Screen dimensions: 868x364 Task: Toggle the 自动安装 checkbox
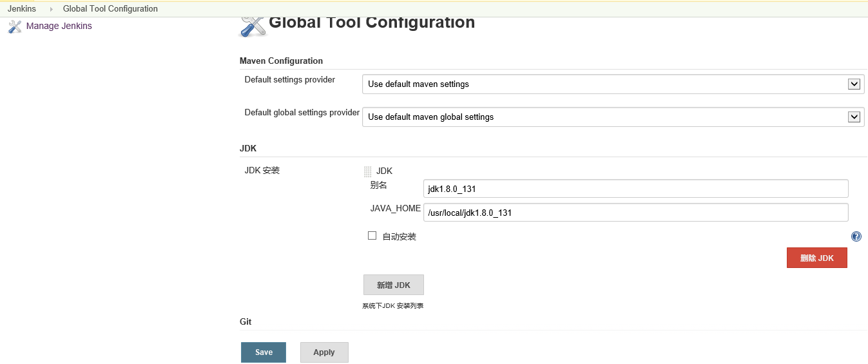tap(372, 236)
